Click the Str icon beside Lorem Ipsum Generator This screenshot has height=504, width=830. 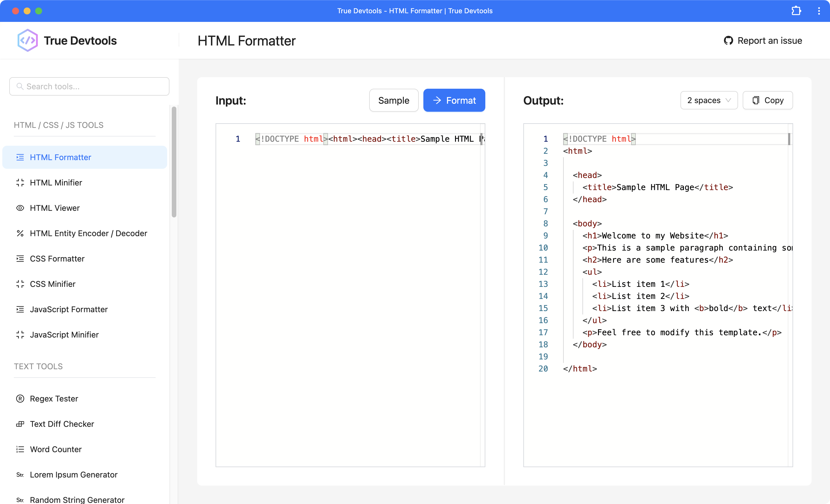(x=20, y=475)
